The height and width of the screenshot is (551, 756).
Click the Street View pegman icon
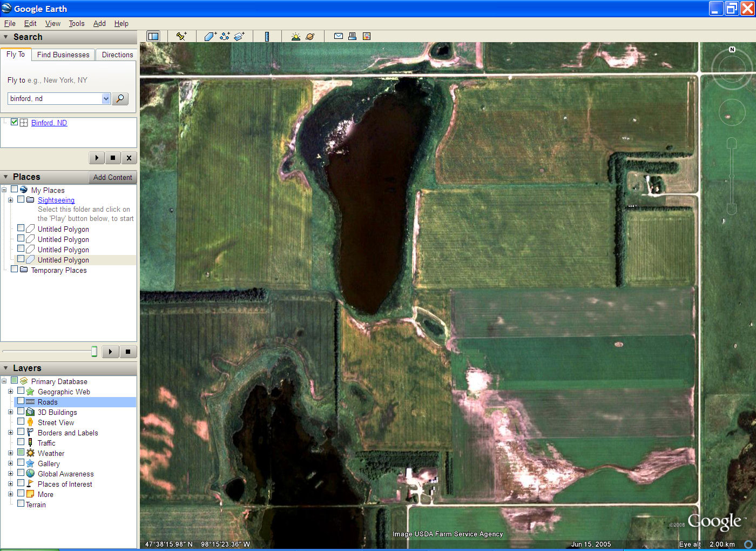30,422
